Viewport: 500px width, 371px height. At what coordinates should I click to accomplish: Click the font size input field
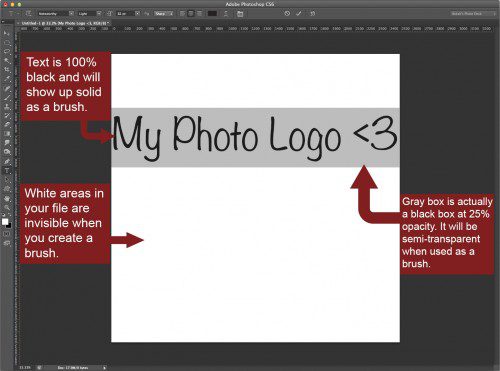pos(125,14)
